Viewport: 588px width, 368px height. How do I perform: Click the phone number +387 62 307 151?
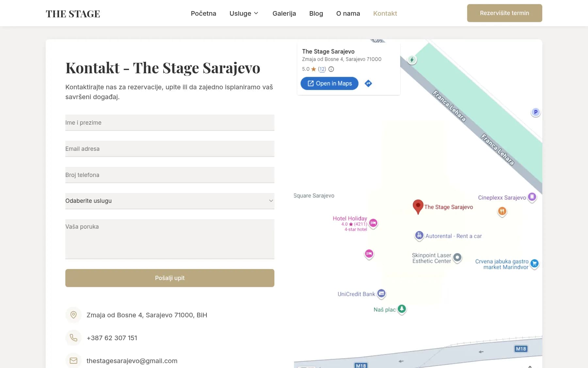coord(112,338)
